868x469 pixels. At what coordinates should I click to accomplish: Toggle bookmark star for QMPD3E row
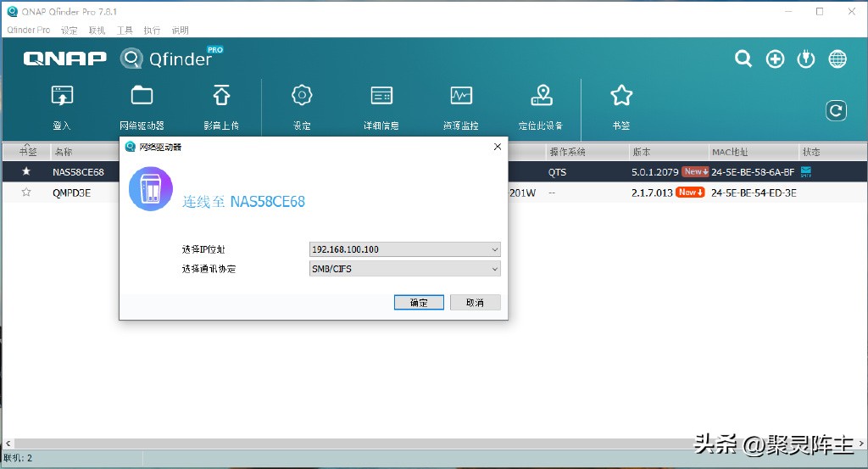(x=26, y=193)
